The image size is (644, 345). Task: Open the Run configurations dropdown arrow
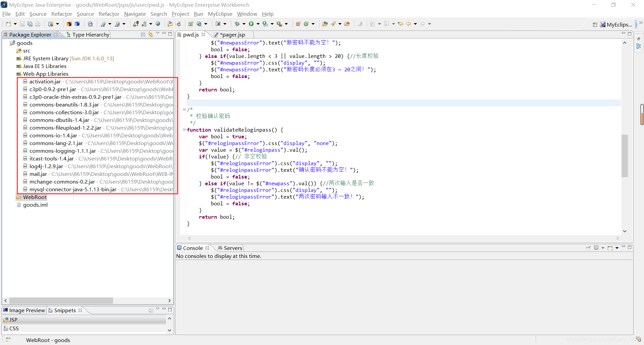(258, 24)
